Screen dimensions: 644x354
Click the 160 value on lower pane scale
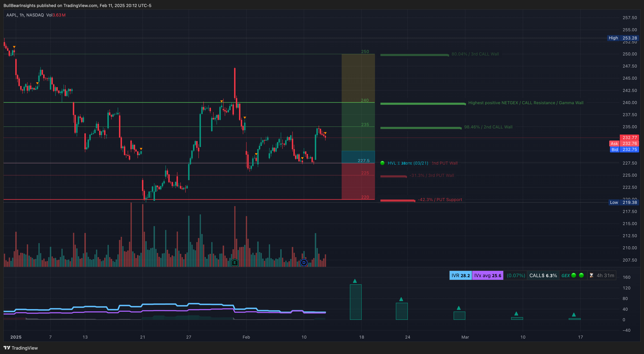[x=626, y=277]
